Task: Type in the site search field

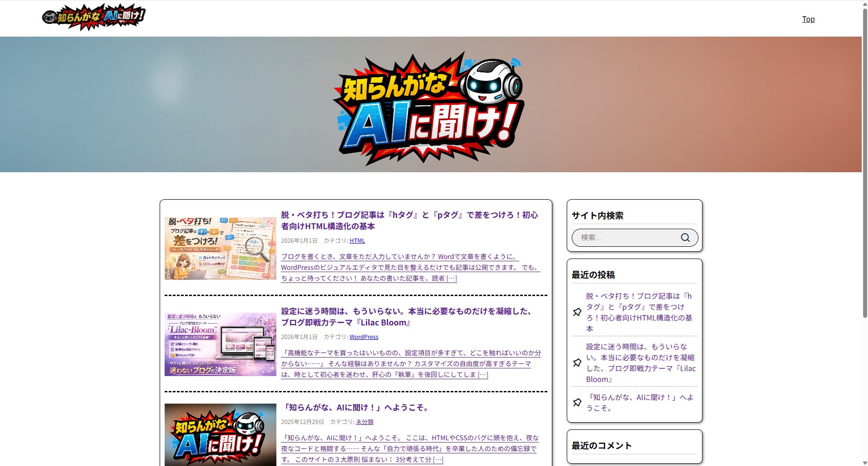Action: [626, 238]
